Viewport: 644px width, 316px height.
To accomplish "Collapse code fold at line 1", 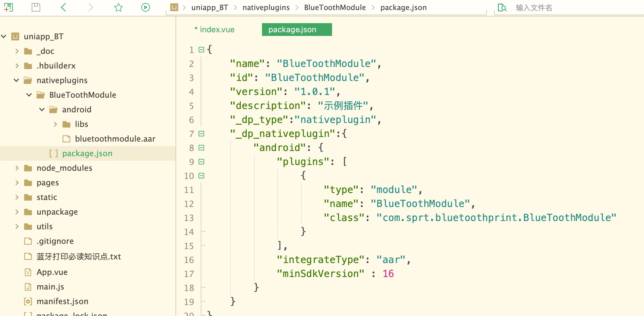I will [201, 50].
